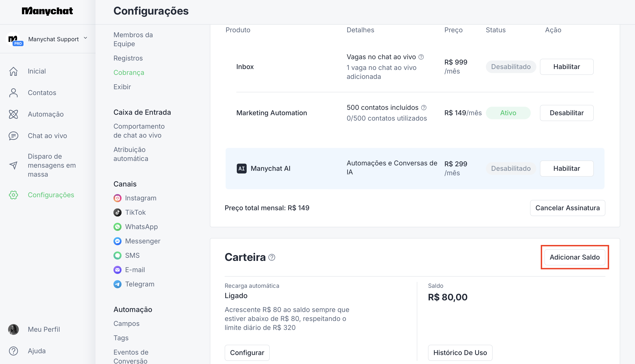Open Atribuição automática settings
The width and height of the screenshot is (635, 364).
(131, 154)
